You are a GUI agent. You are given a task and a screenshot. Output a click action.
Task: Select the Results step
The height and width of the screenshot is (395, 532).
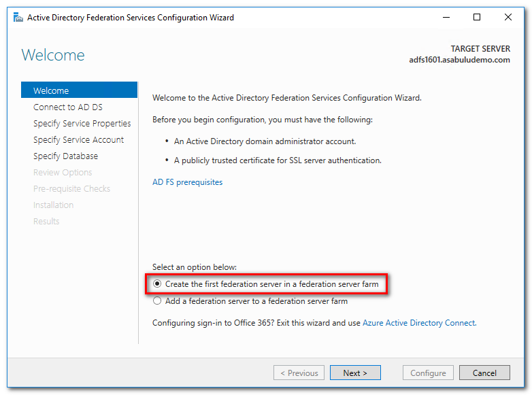pyautogui.click(x=46, y=221)
